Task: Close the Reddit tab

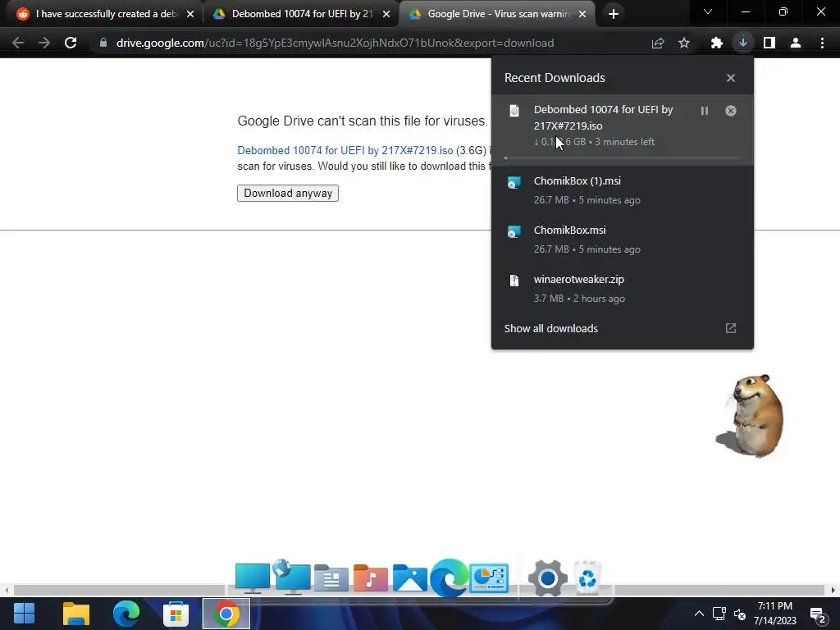Action: point(190,14)
